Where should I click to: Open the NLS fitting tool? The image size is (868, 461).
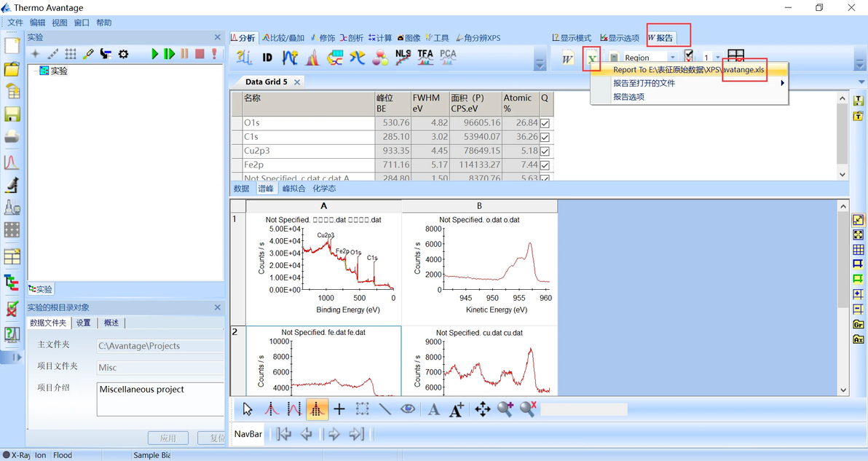click(403, 58)
